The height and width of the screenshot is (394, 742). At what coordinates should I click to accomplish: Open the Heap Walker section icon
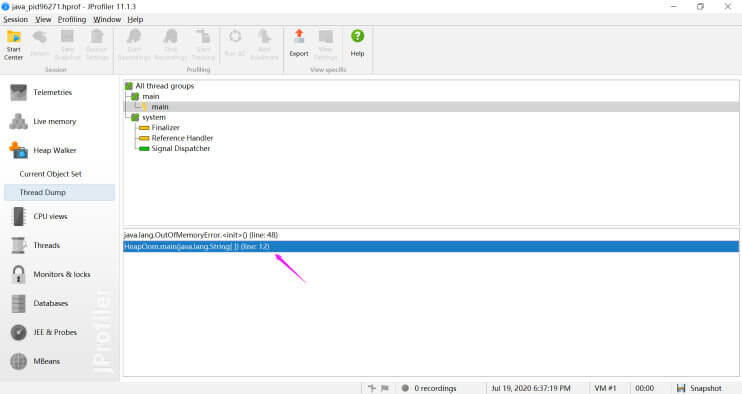click(18, 150)
